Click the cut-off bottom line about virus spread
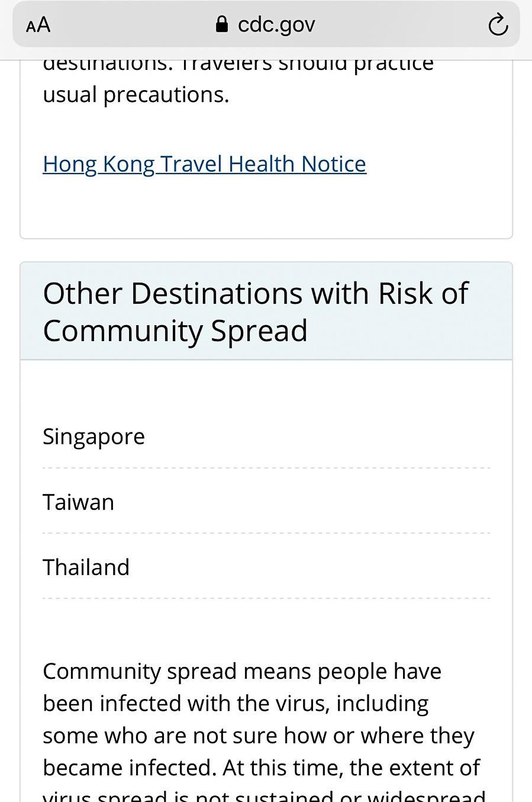532x802 pixels. point(263,795)
